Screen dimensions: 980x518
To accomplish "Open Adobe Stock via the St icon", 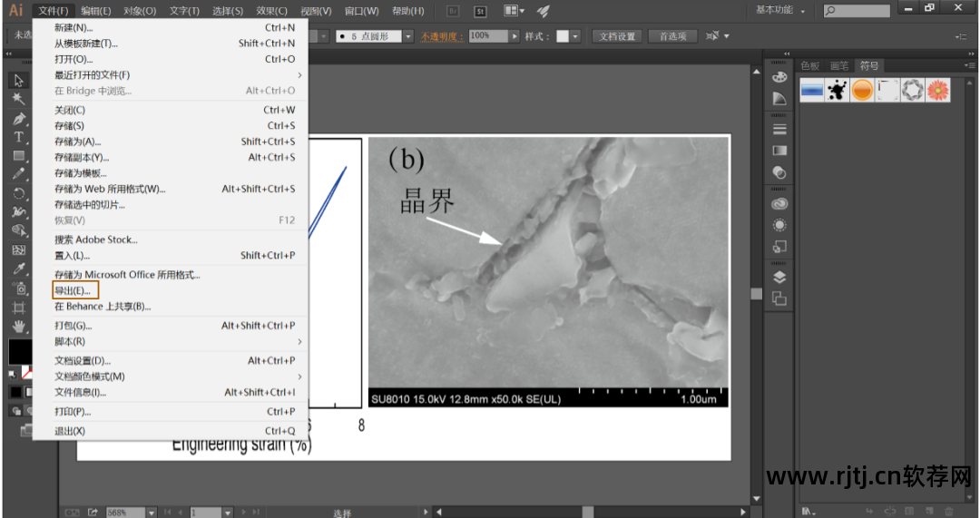I will coord(480,11).
